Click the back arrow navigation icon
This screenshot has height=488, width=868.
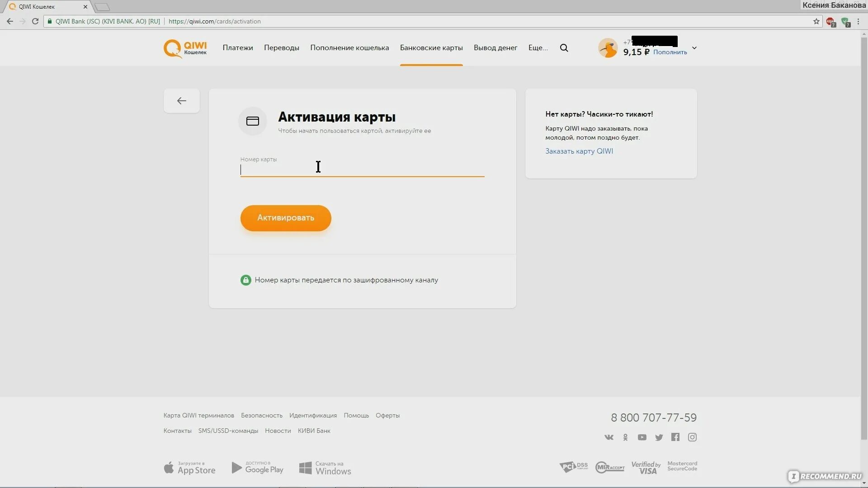click(181, 100)
